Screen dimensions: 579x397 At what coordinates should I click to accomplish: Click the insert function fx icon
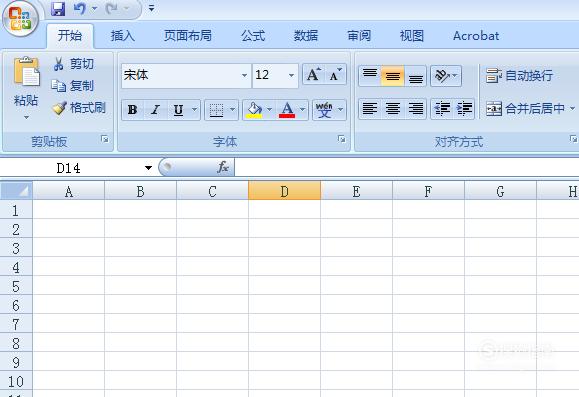point(223,167)
